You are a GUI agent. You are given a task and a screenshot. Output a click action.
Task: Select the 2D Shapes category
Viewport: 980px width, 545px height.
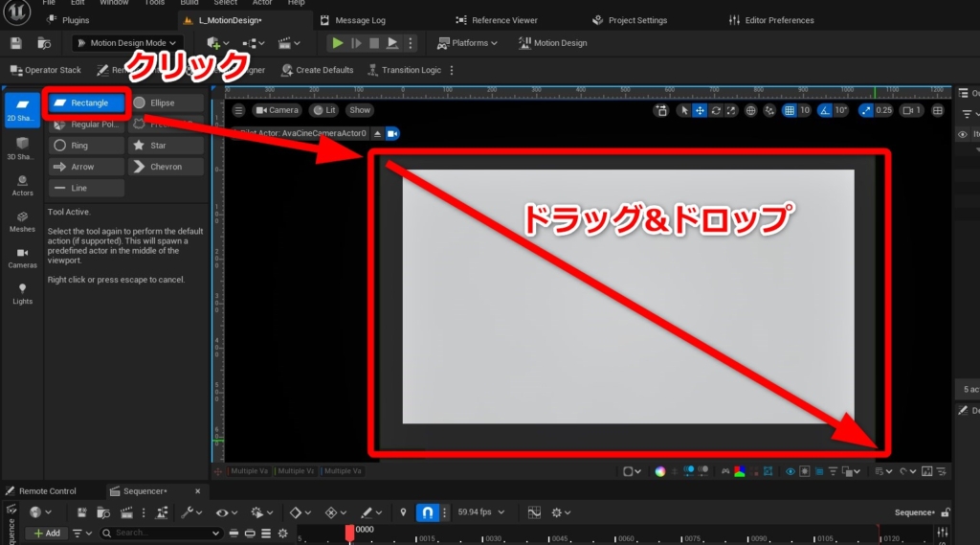point(22,109)
